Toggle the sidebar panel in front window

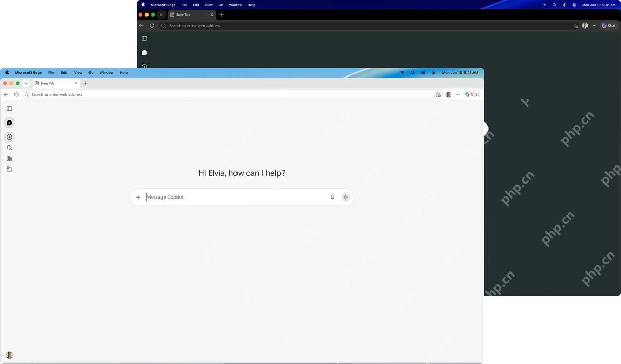pos(9,109)
